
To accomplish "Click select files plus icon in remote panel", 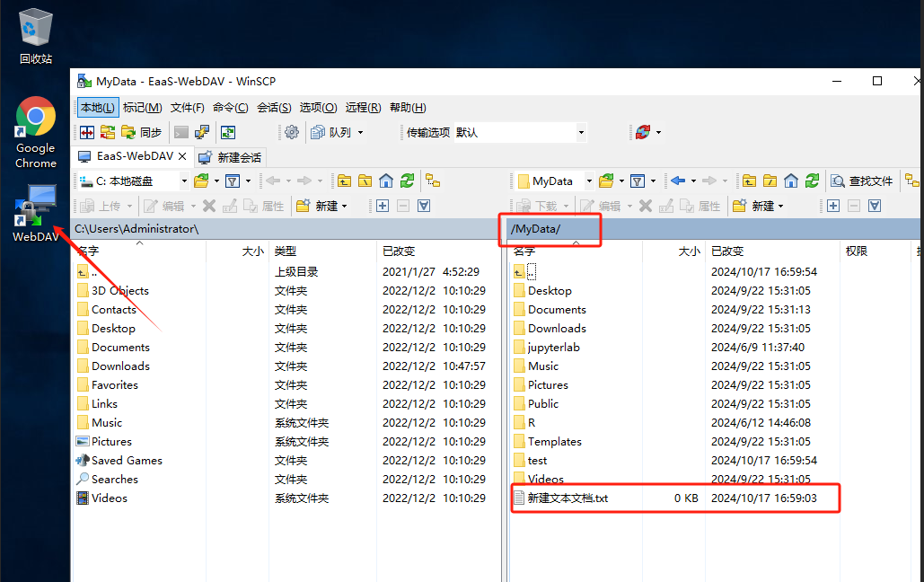I will 833,206.
